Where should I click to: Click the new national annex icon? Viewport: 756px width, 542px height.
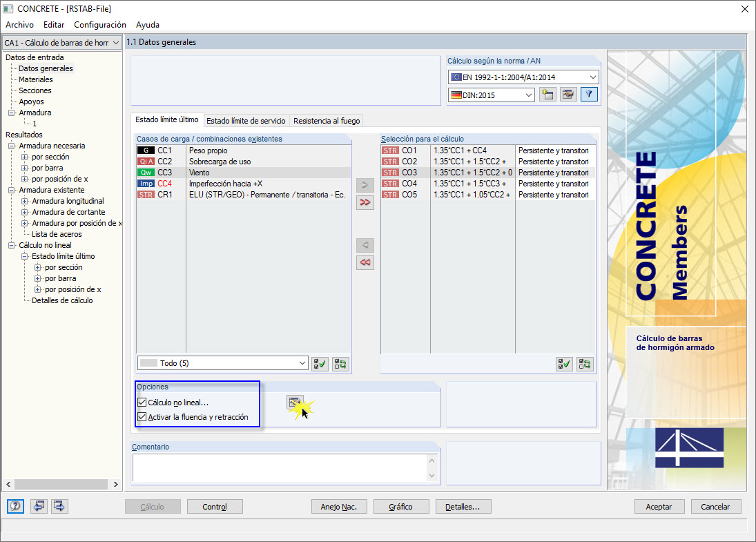click(547, 95)
